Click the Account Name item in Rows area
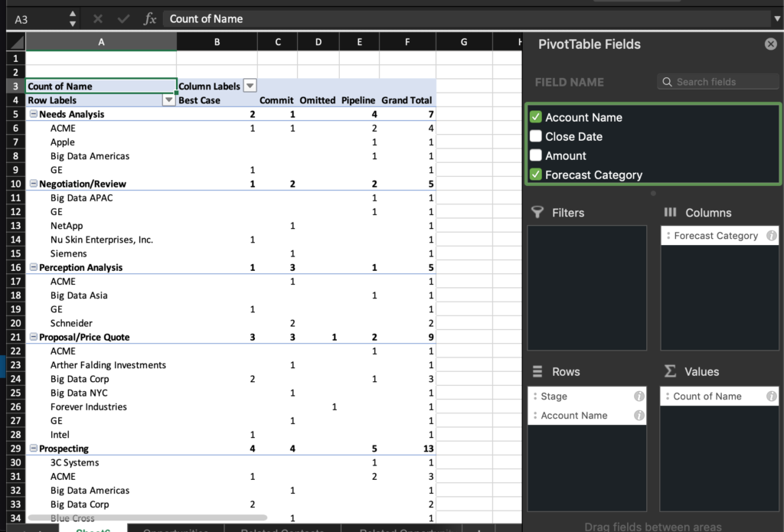 (x=587, y=415)
